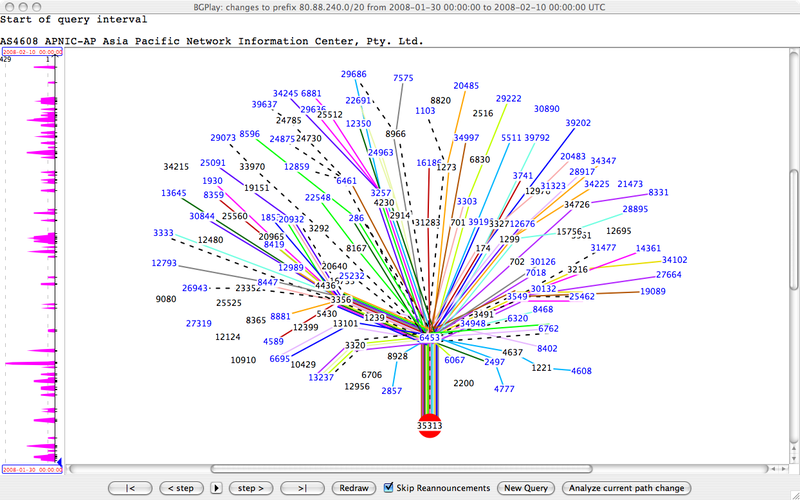Click the blue timeline cursor at the bottom
800x500 pixels.
[58, 461]
